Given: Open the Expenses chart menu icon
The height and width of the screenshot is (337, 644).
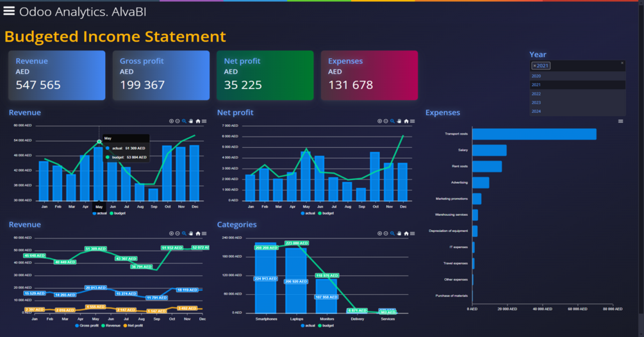Looking at the screenshot, I should 620,121.
